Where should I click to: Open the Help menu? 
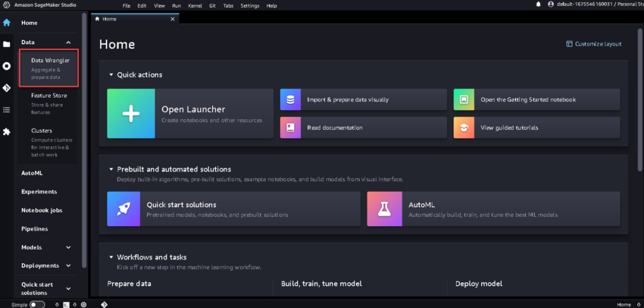pyautogui.click(x=271, y=6)
